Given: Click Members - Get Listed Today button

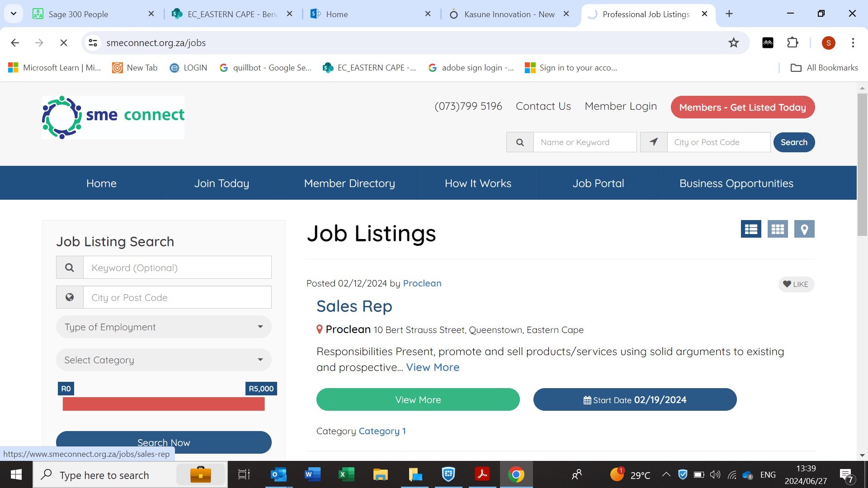Looking at the screenshot, I should coord(742,108).
